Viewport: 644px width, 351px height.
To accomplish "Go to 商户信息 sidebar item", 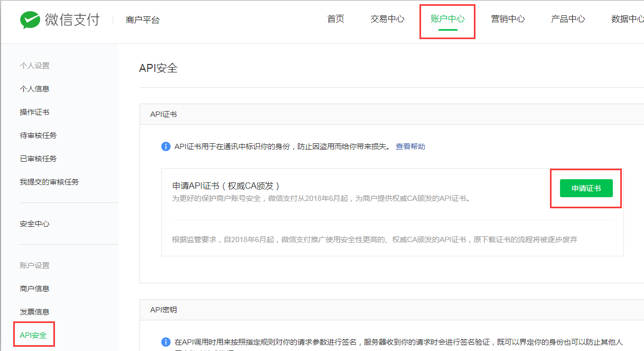I will pyautogui.click(x=34, y=289).
